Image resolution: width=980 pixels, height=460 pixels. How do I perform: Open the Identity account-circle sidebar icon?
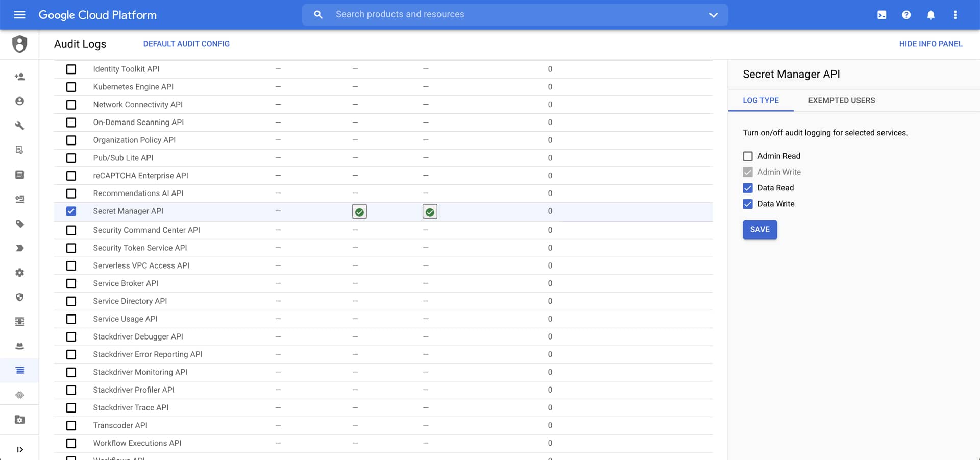pos(19,101)
